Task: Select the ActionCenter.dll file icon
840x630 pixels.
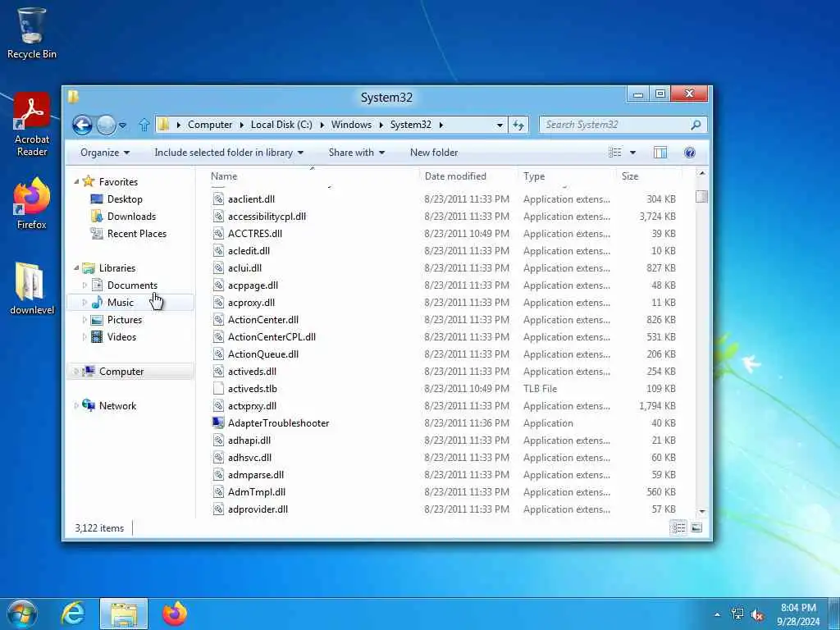Action: [218, 320]
